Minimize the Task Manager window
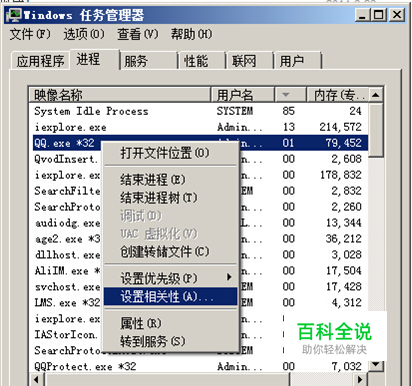This screenshot has height=386, width=412. [363, 15]
